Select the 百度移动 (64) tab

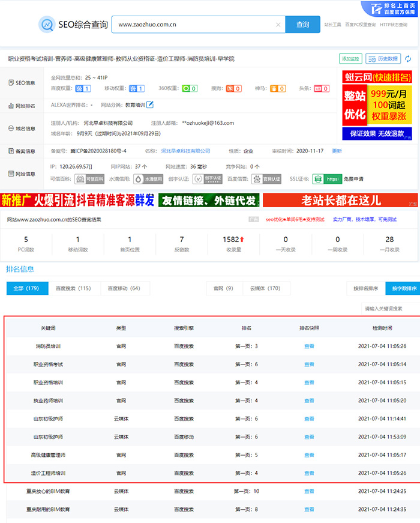click(124, 289)
